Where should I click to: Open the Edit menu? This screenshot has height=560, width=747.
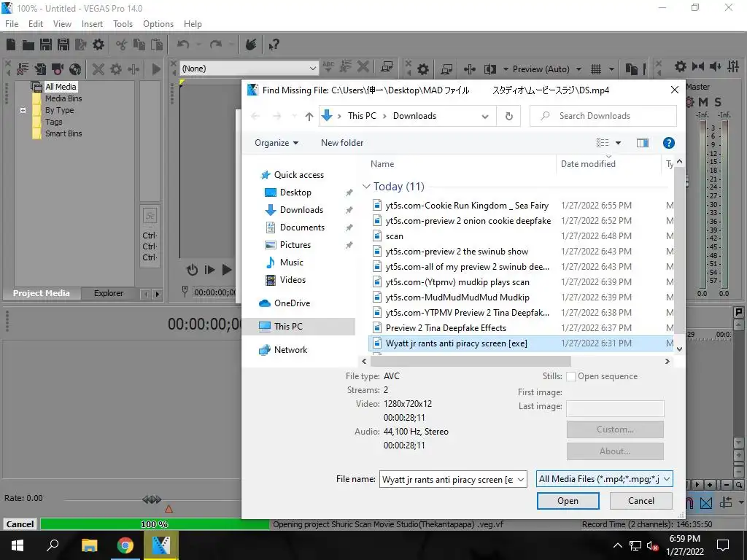coord(36,24)
